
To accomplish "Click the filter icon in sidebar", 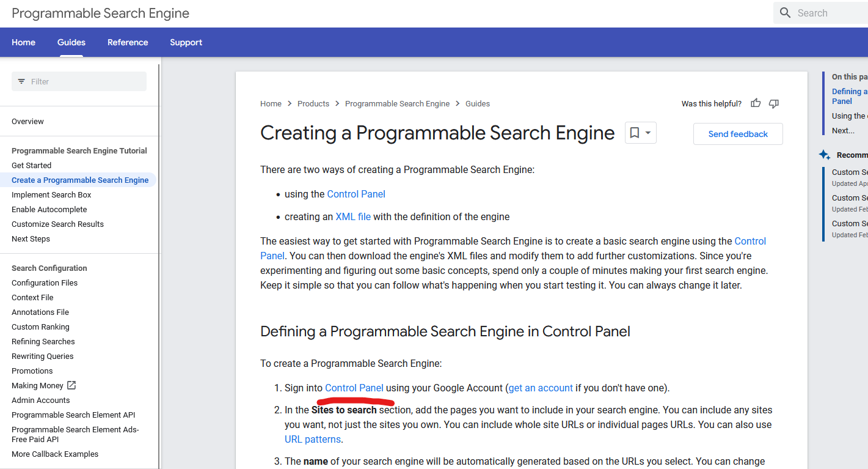I will click(22, 81).
